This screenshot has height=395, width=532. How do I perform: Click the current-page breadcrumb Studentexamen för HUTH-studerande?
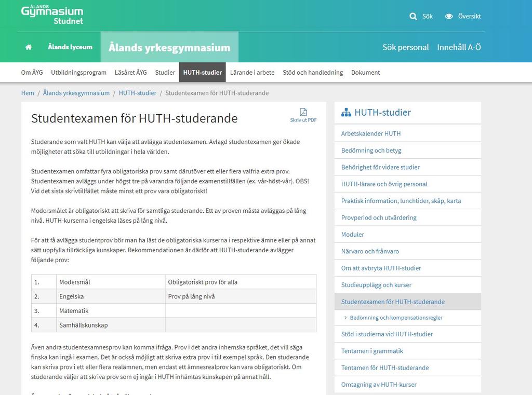click(217, 93)
